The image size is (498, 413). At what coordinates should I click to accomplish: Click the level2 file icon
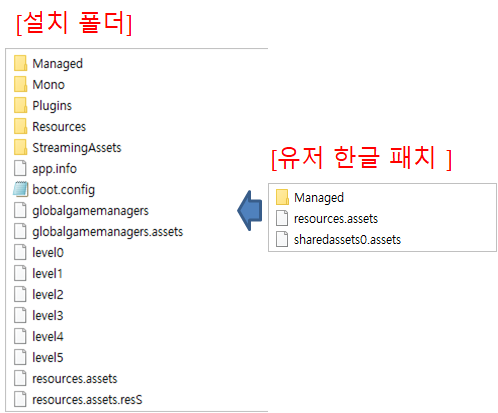point(20,294)
